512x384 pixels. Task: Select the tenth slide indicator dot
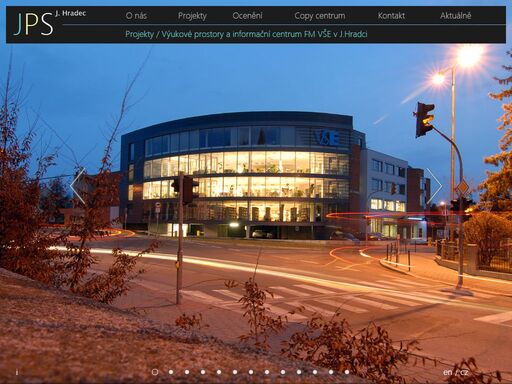[x=299, y=372]
